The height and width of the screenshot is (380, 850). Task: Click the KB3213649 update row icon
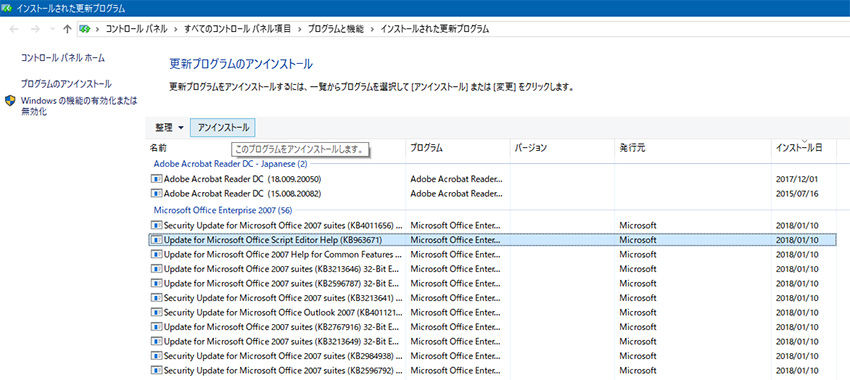(156, 342)
